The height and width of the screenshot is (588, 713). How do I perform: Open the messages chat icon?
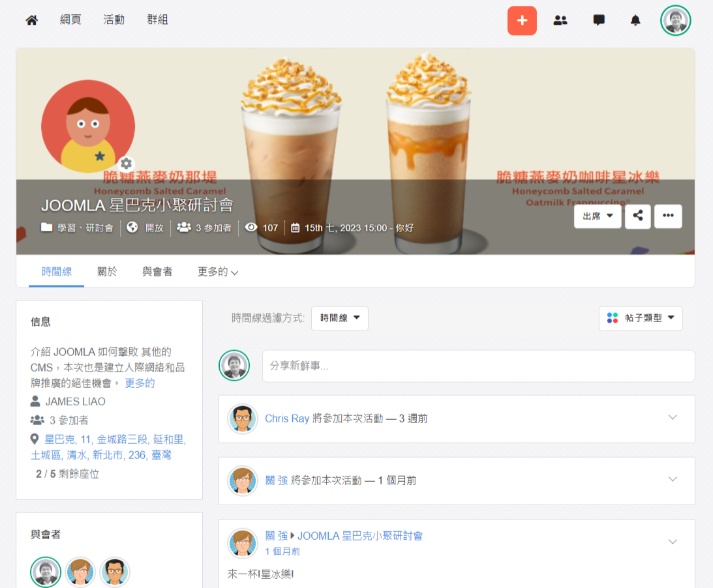tap(599, 20)
